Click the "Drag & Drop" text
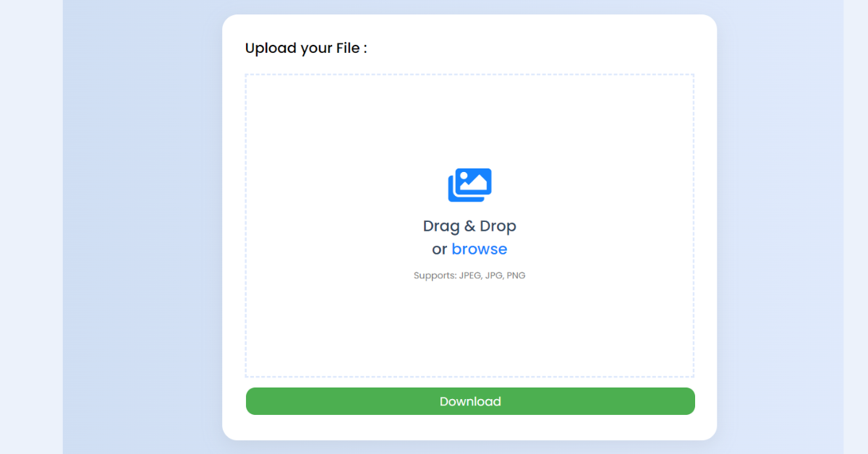 click(469, 226)
